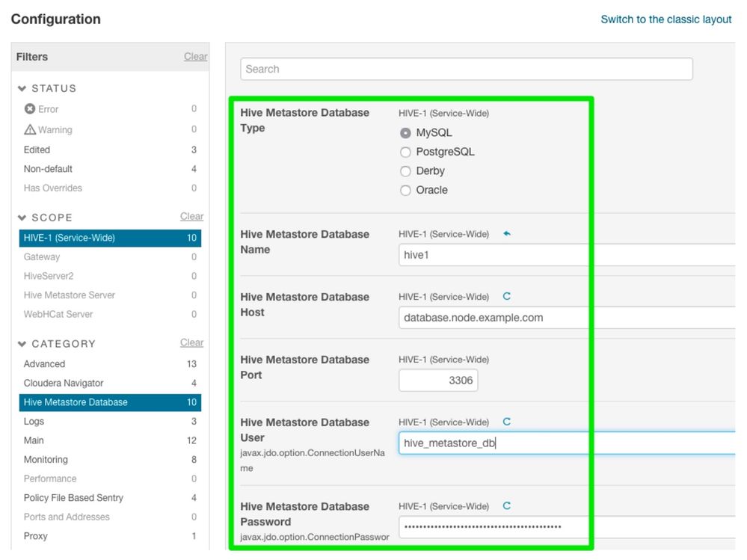Filter by Hive Metastore Database category
Image resolution: width=747 pixels, height=560 pixels.
(x=76, y=402)
